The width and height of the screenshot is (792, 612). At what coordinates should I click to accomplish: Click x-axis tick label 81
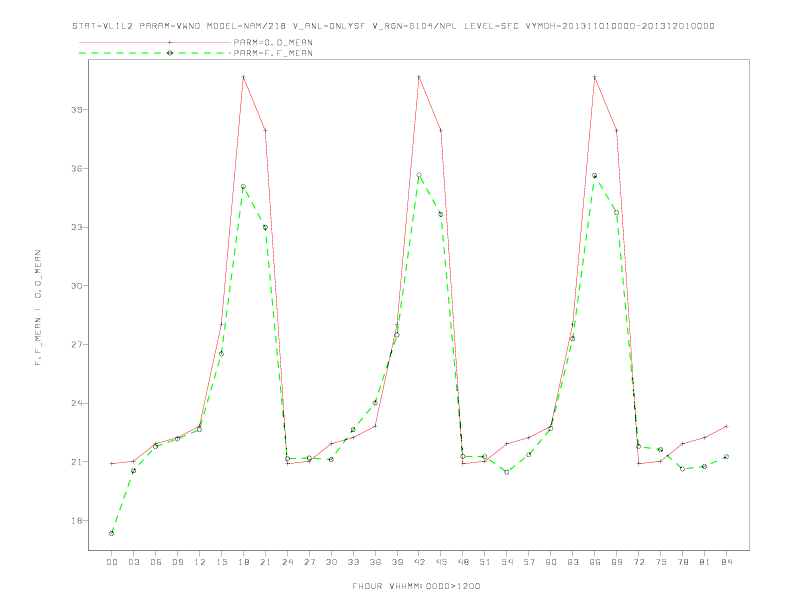(x=705, y=562)
